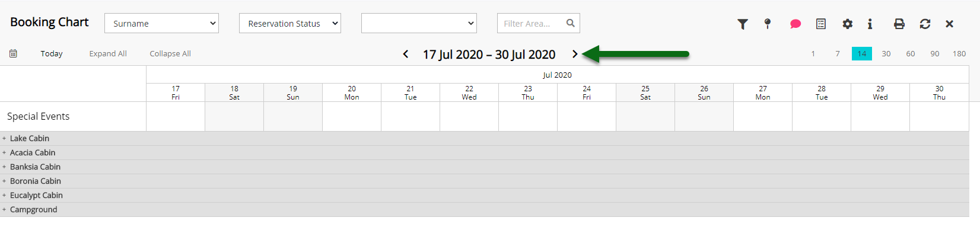Refresh the booking chart

(925, 24)
